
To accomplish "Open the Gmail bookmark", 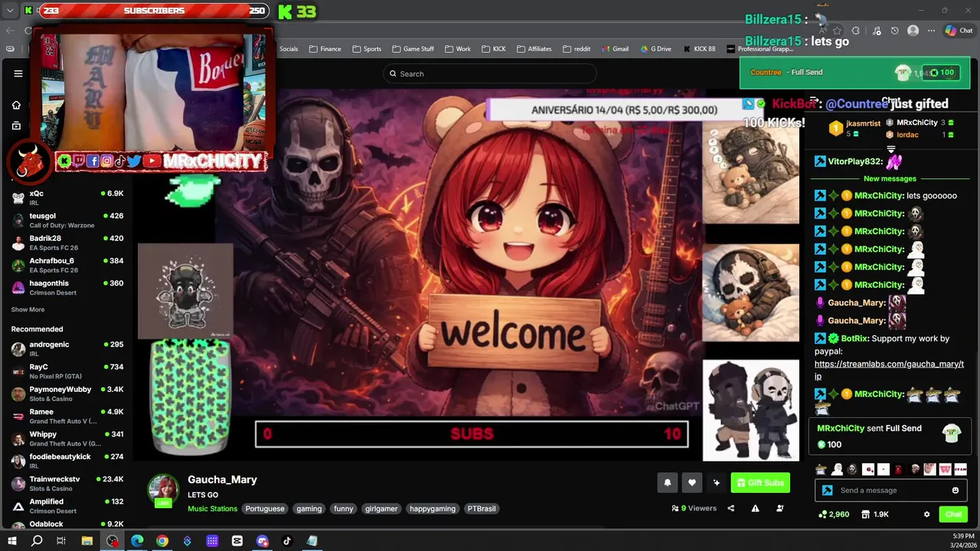I will [x=614, y=49].
